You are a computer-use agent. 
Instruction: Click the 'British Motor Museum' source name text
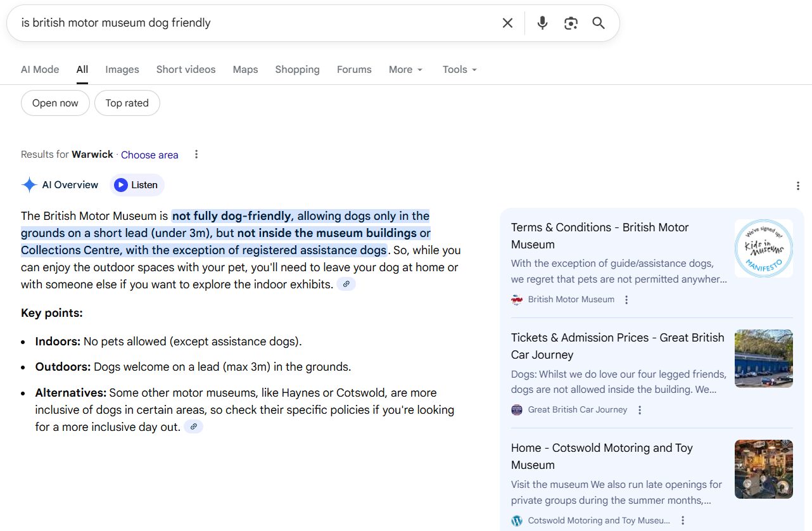pos(571,300)
